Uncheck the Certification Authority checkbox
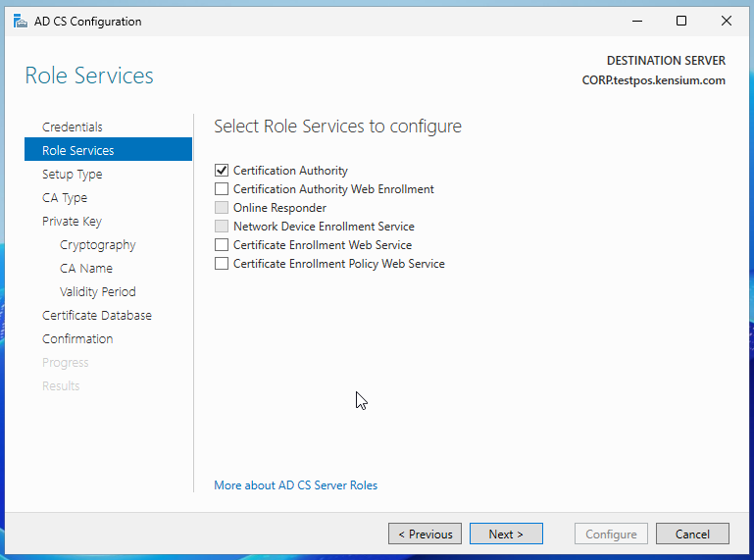The width and height of the screenshot is (754, 560). coord(222,171)
